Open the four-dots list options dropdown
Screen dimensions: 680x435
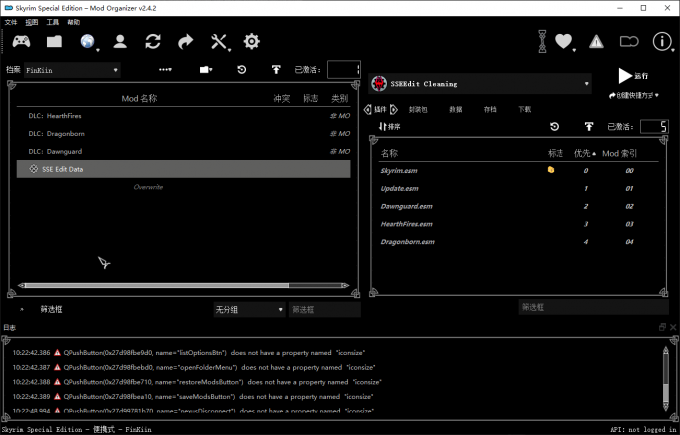pos(165,69)
